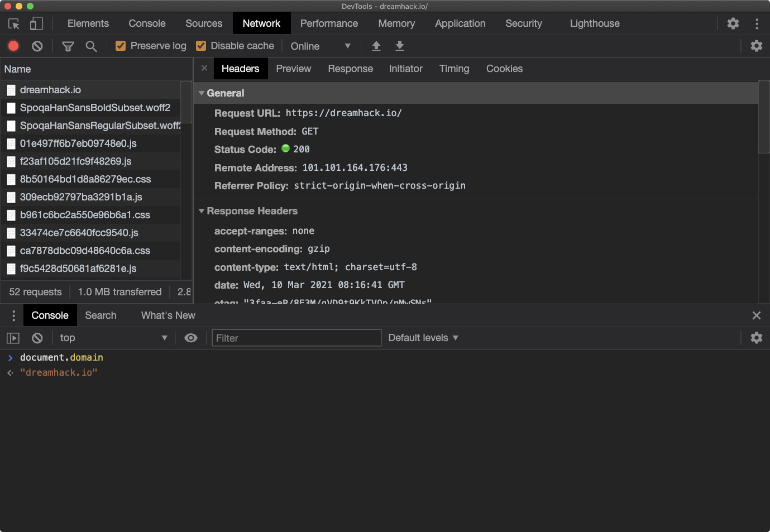Open the Application panel tab
770x532 pixels.
(460, 23)
